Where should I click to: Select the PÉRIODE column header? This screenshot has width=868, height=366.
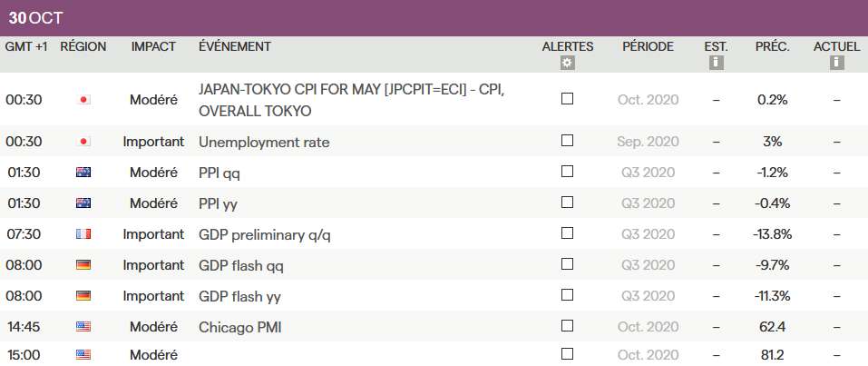[x=648, y=46]
